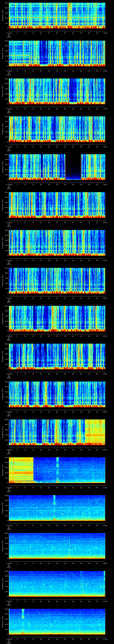The width and height of the screenshot is (114, 644).
Task: Select the spectrogram panel starting at 17:24:00
Action: click(x=57, y=394)
